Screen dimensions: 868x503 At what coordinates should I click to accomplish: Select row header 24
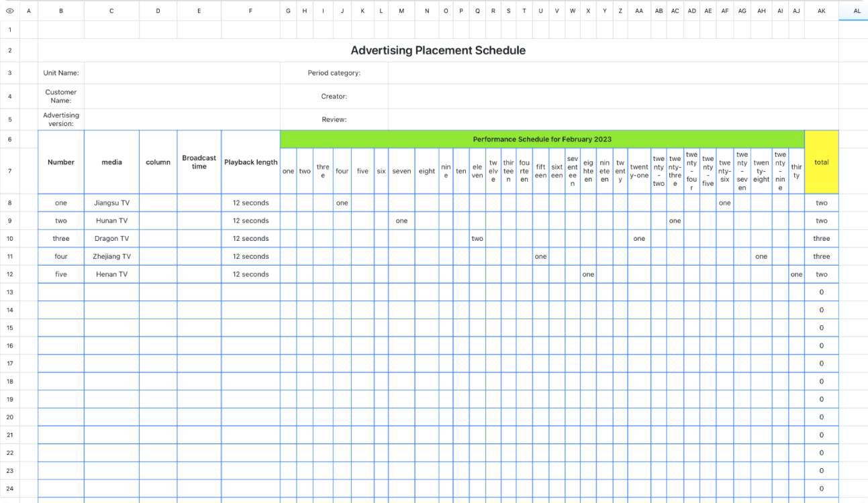click(x=10, y=489)
